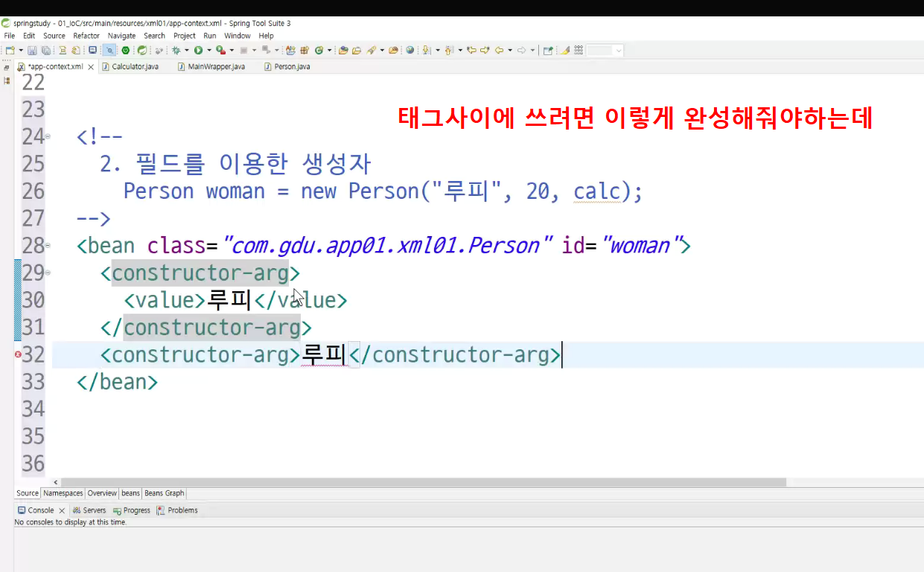Open the Search menu
Image resolution: width=924 pixels, height=572 pixels.
click(x=154, y=36)
